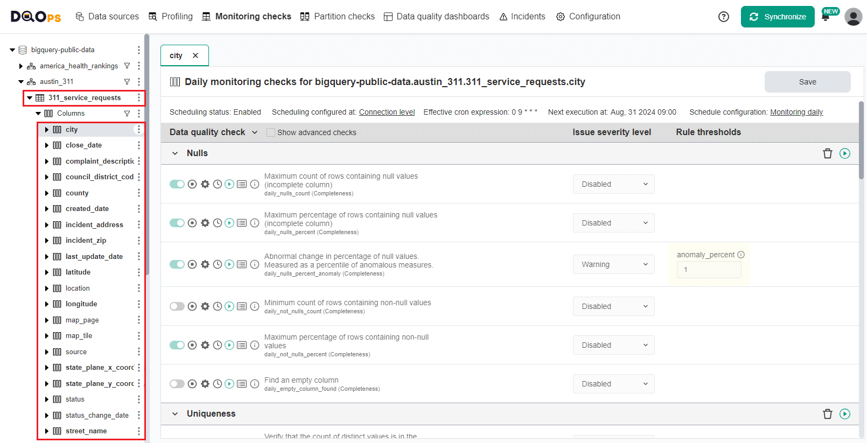Screen dimensions: 868x443
Task: Click the Synchronize button
Action: click(x=778, y=17)
